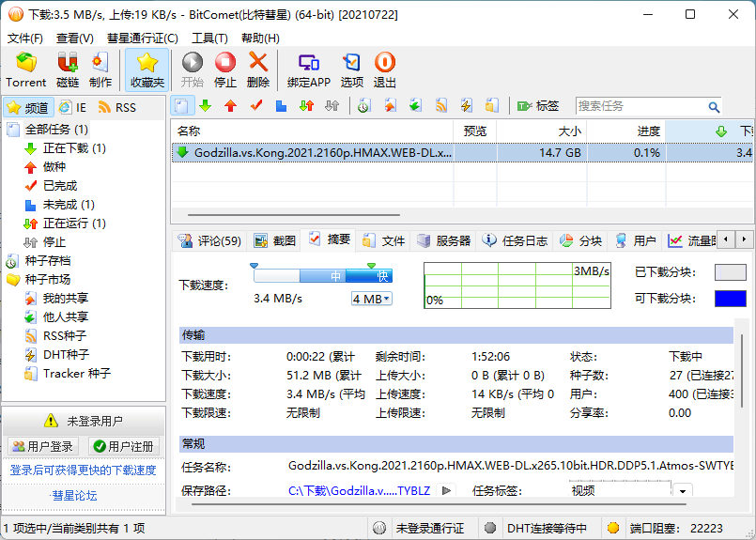Select 正在下载 (1) in sidebar
The height and width of the screenshot is (540, 756).
74,148
